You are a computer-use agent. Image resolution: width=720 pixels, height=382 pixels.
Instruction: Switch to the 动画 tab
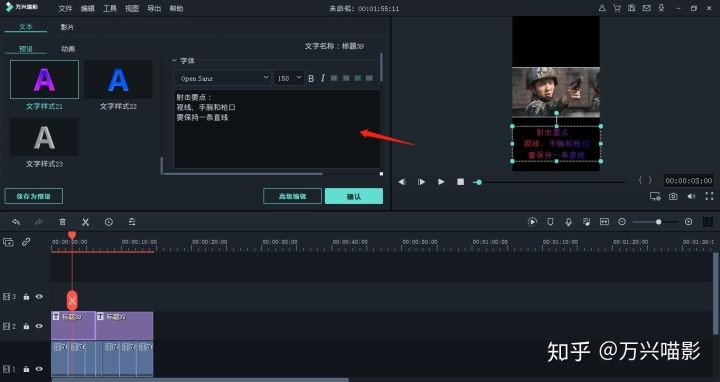pyautogui.click(x=68, y=49)
